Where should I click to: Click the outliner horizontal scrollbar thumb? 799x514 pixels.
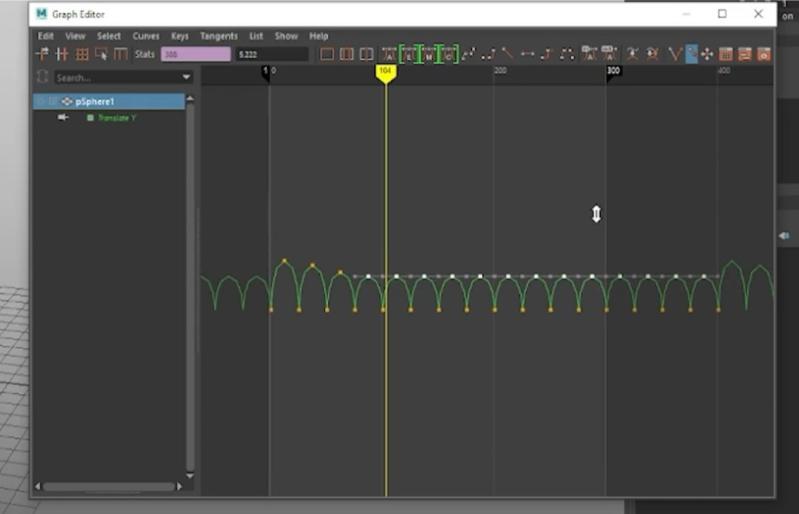[109, 487]
